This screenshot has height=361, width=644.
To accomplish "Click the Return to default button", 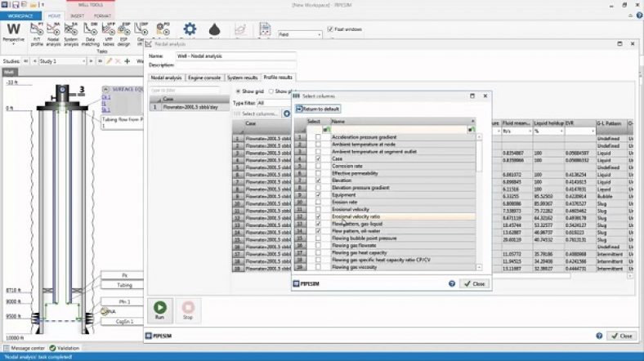I will pos(318,109).
